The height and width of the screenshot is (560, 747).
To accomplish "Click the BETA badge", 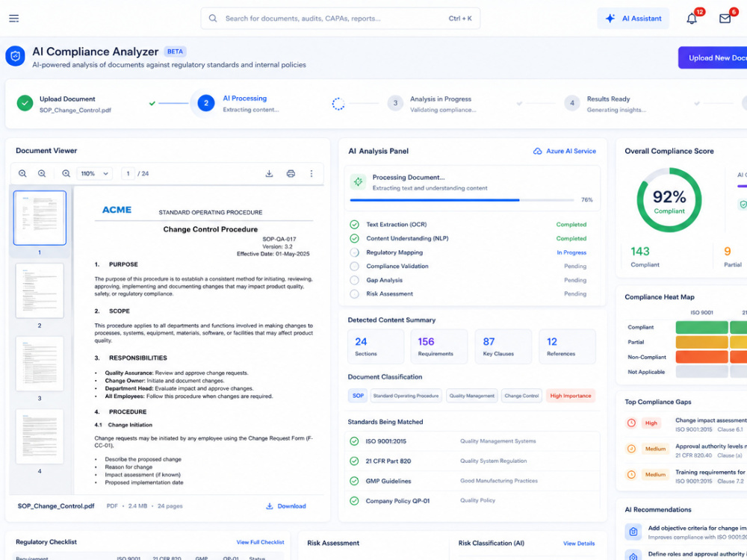I will [x=175, y=52].
